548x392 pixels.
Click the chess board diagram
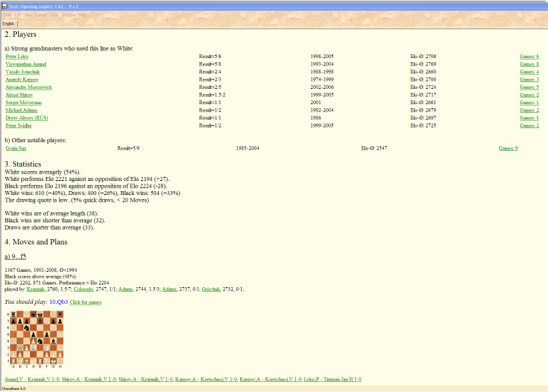click(x=35, y=339)
